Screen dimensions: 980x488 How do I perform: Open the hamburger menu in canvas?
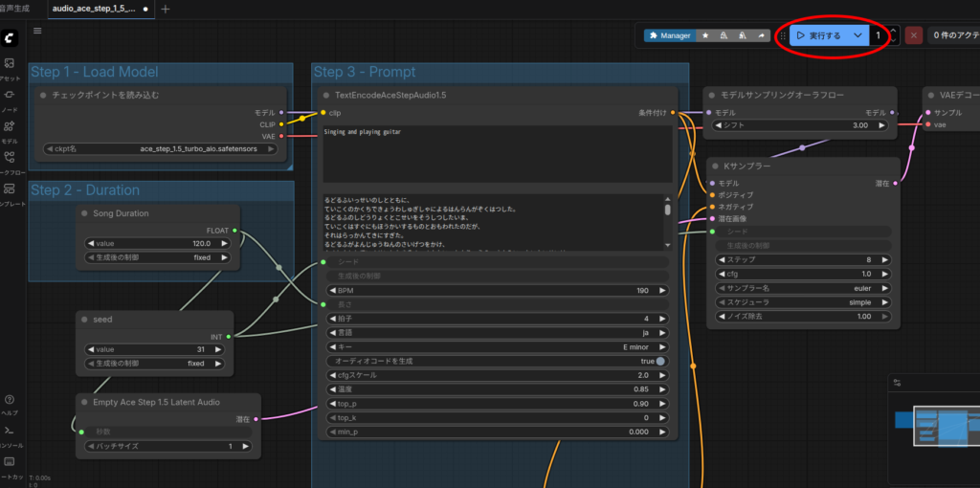pyautogui.click(x=37, y=31)
